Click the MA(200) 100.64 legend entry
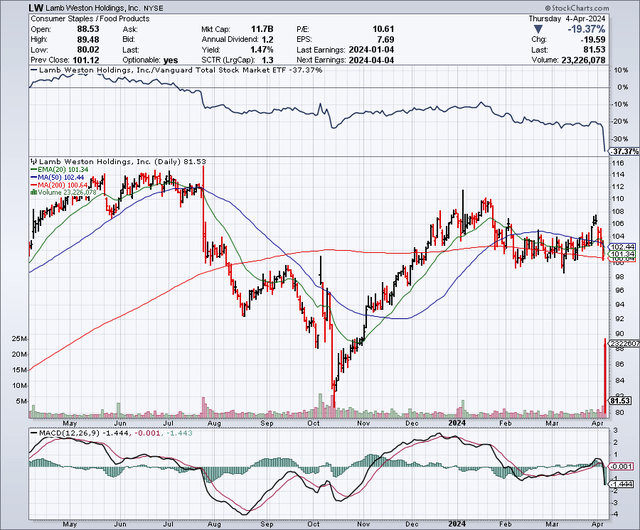Image resolution: width=640 pixels, height=530 pixels. pos(59,185)
